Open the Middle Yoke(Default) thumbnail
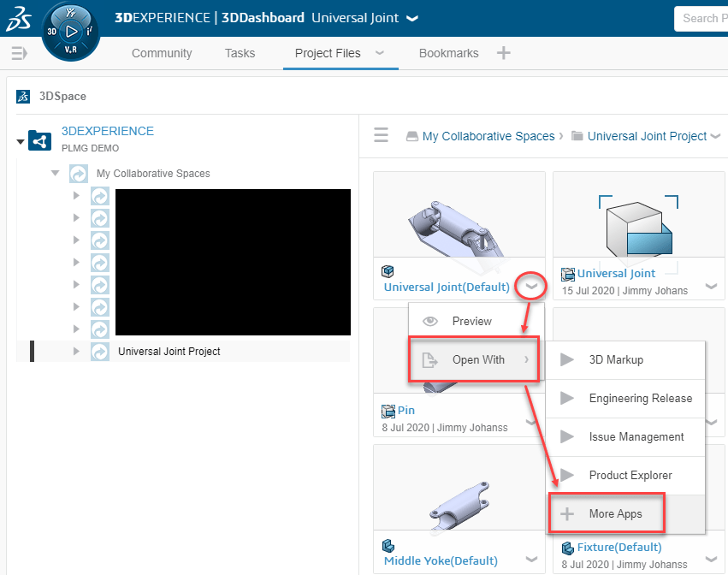 [x=459, y=488]
